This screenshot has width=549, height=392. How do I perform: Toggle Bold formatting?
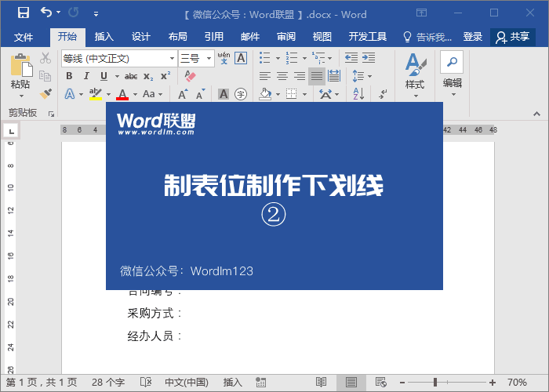click(69, 76)
